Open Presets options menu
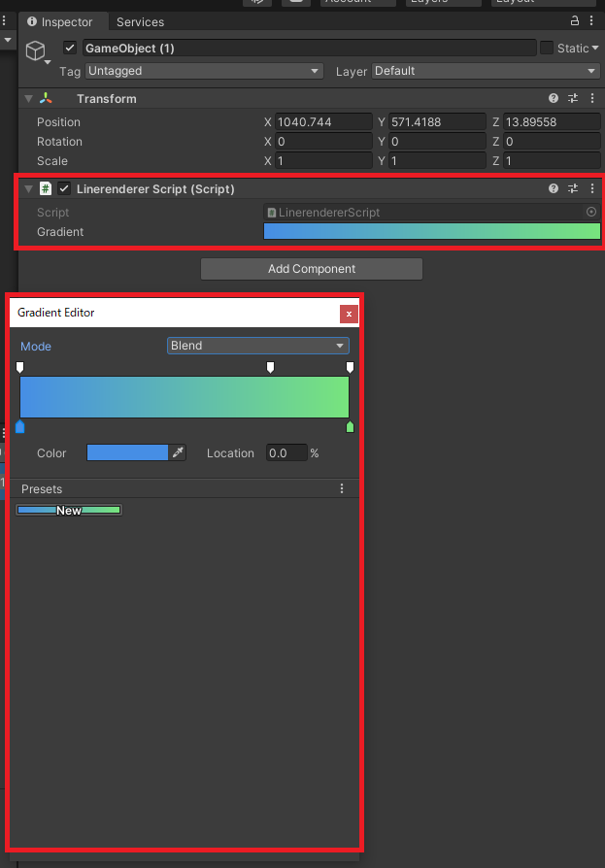 (x=342, y=488)
